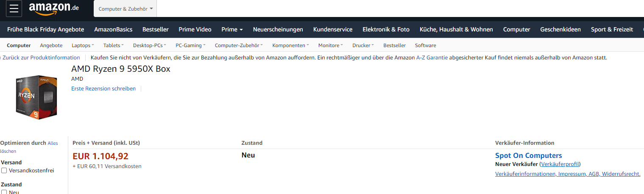This screenshot has height=194, width=644.
Task: Open the Verkäuferprofil link
Action: pos(560,164)
